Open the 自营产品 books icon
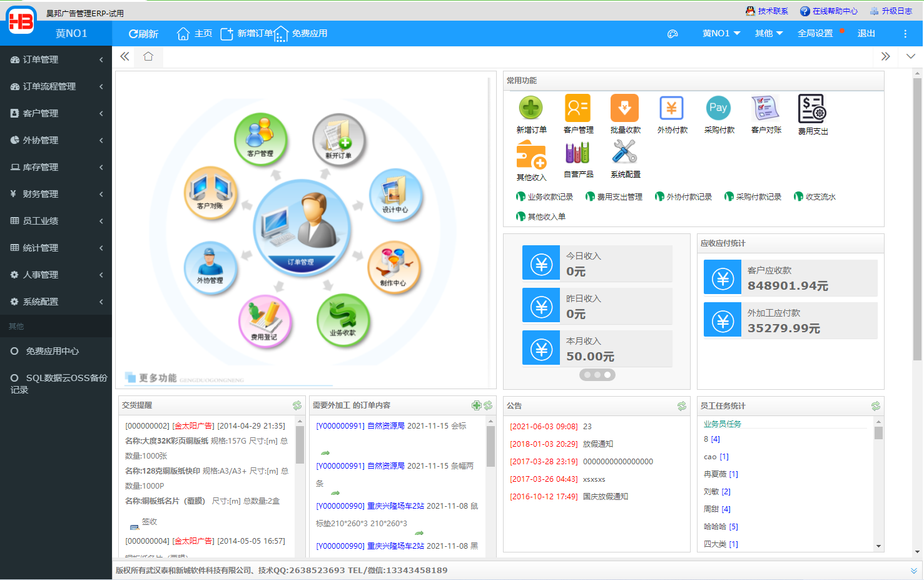The height and width of the screenshot is (580, 924). 577,153
